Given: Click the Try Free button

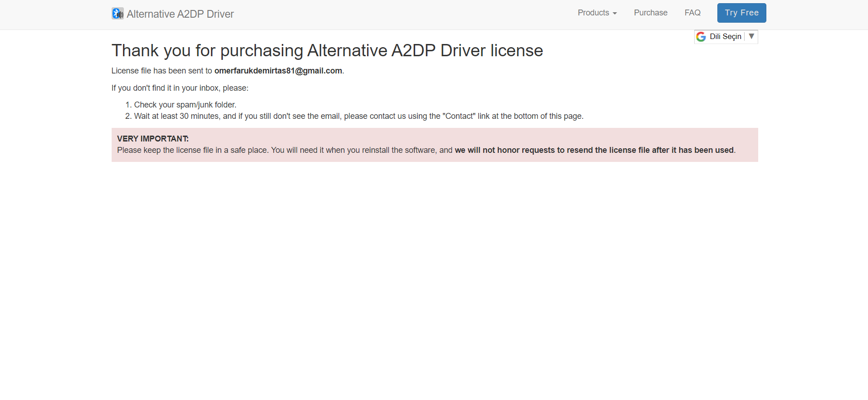Looking at the screenshot, I should pos(741,13).
